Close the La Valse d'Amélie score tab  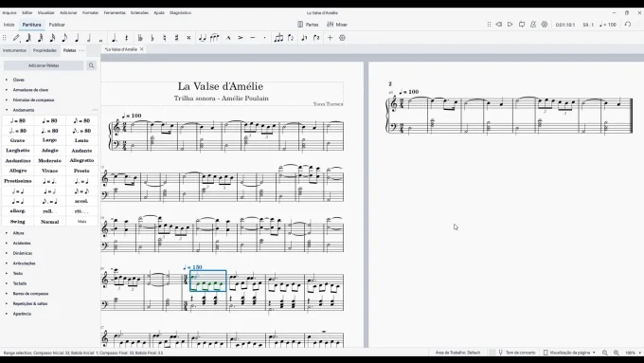tap(142, 49)
